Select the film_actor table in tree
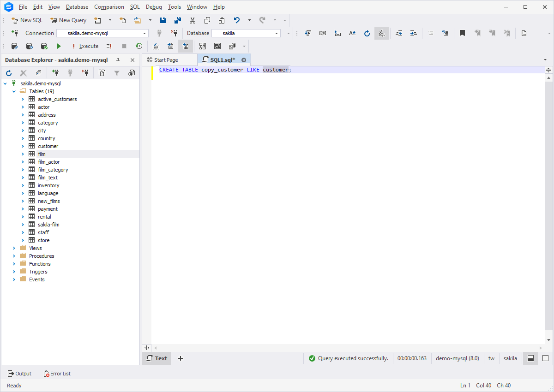This screenshot has height=392, width=554. point(48,162)
